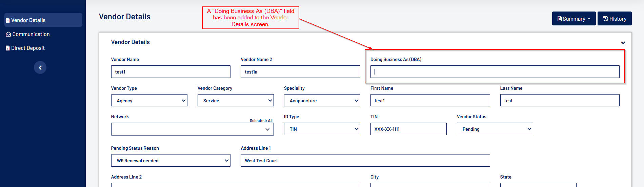Expand the Speciality dropdown

pyautogui.click(x=322, y=101)
